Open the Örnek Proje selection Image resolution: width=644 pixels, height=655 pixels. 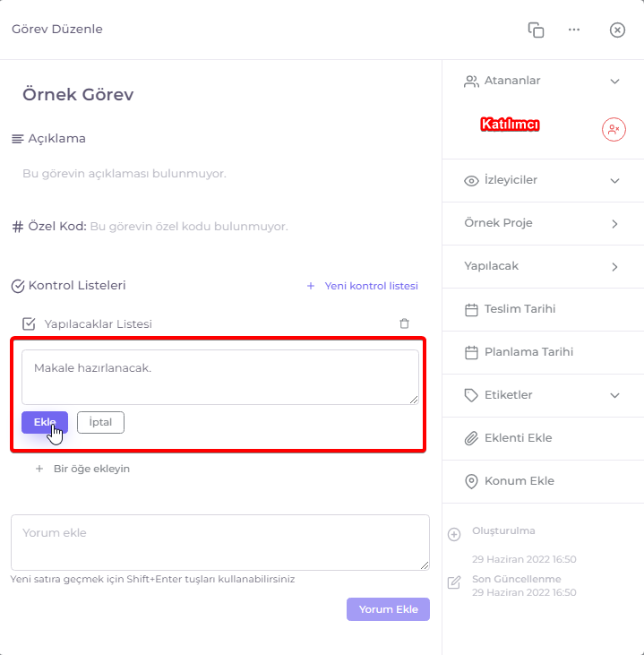543,223
